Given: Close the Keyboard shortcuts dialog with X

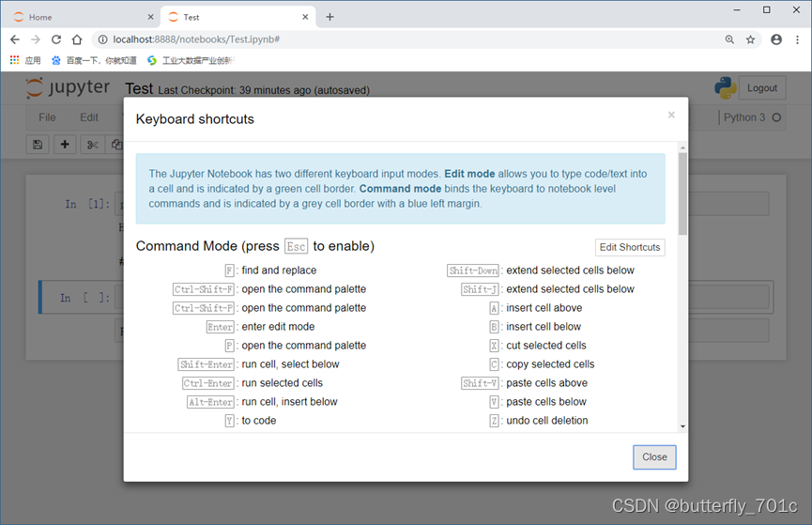Looking at the screenshot, I should coord(671,115).
